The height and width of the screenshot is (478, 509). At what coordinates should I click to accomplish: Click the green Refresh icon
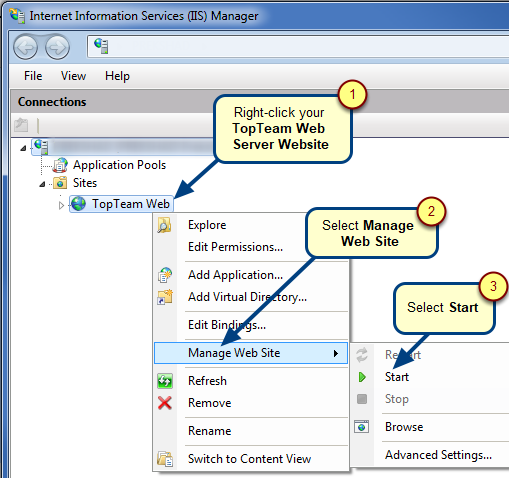coord(165,381)
